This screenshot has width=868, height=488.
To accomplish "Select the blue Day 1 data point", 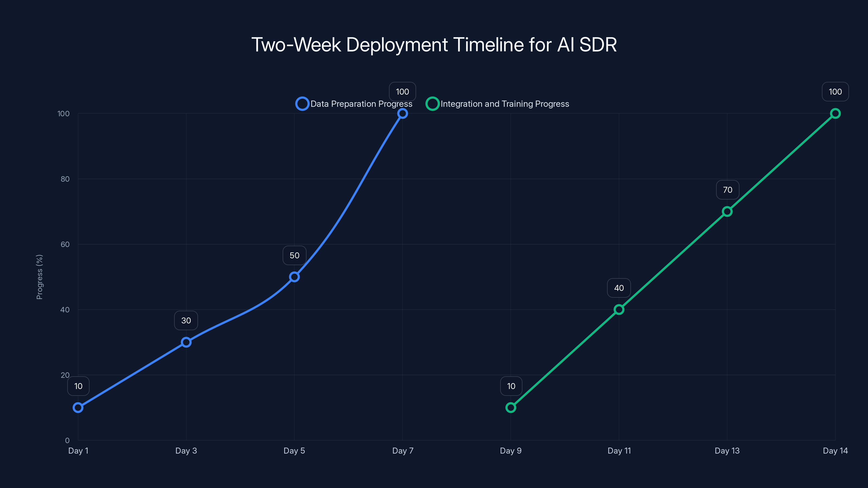I will click(78, 407).
